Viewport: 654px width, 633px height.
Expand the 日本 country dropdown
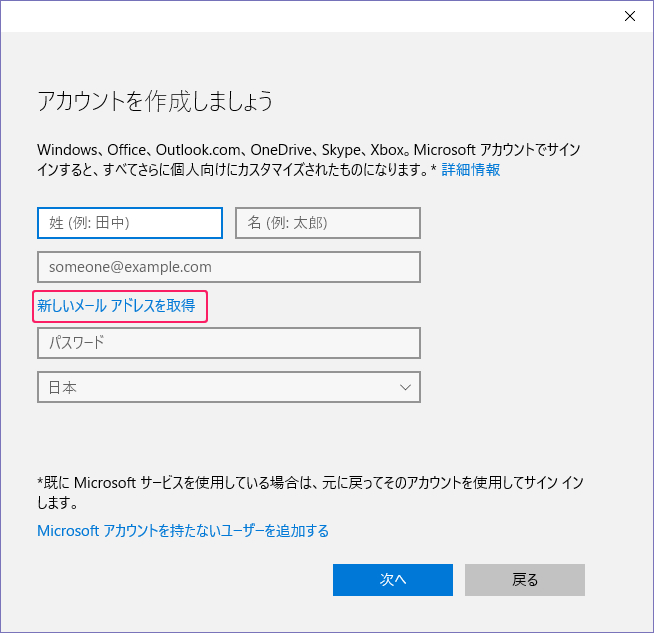point(229,387)
